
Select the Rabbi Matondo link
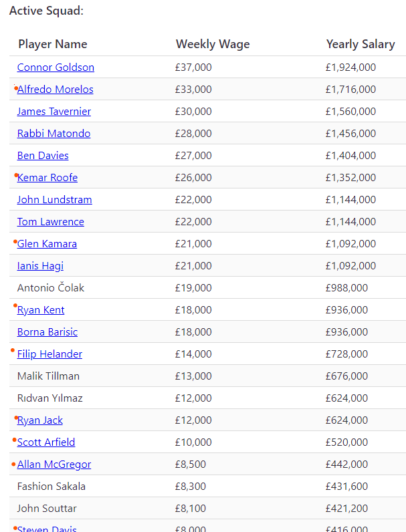pyautogui.click(x=54, y=134)
